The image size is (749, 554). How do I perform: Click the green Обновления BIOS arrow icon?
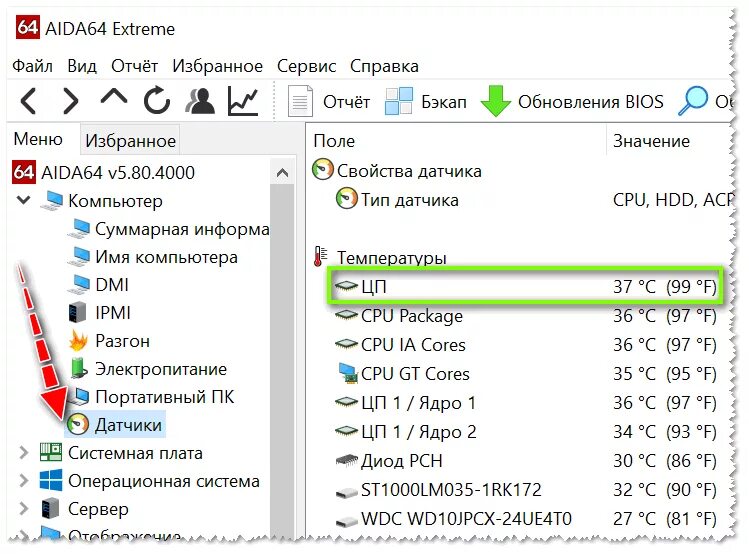(495, 101)
